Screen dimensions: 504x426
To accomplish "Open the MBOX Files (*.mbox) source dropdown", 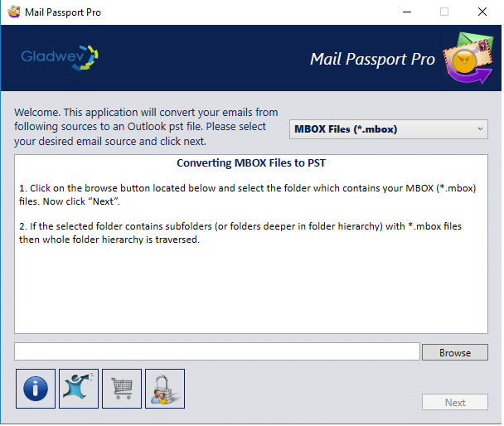I will tap(389, 130).
